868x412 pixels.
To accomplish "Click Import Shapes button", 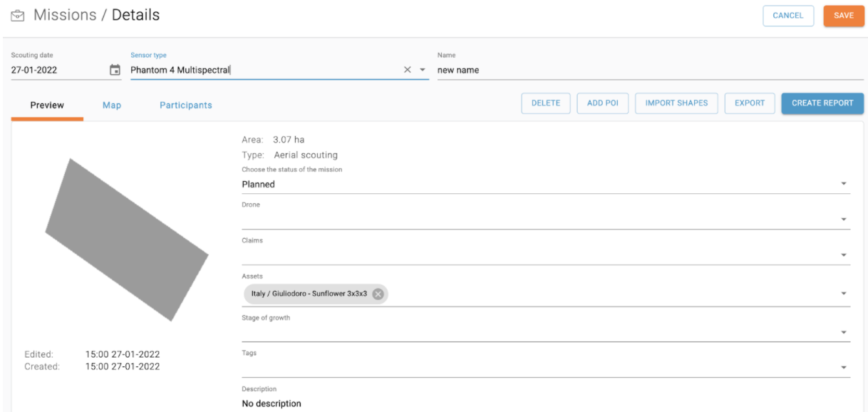I will [676, 103].
